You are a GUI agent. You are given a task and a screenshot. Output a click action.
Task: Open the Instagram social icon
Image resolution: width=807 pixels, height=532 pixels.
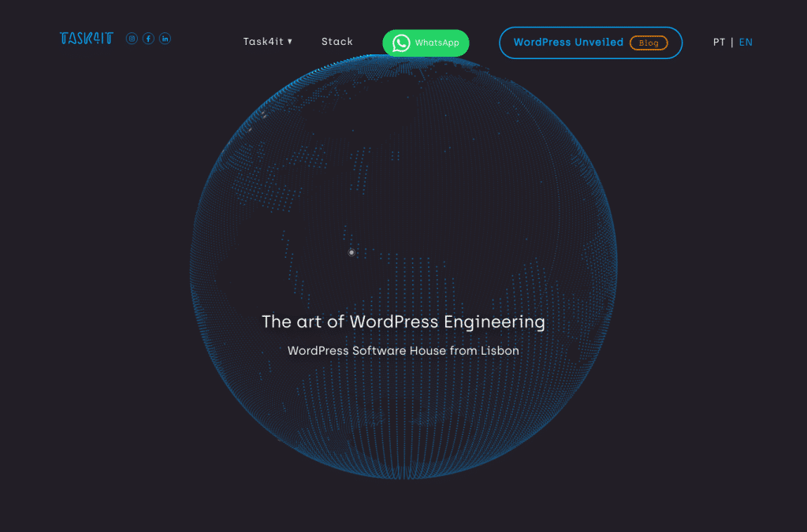point(132,39)
